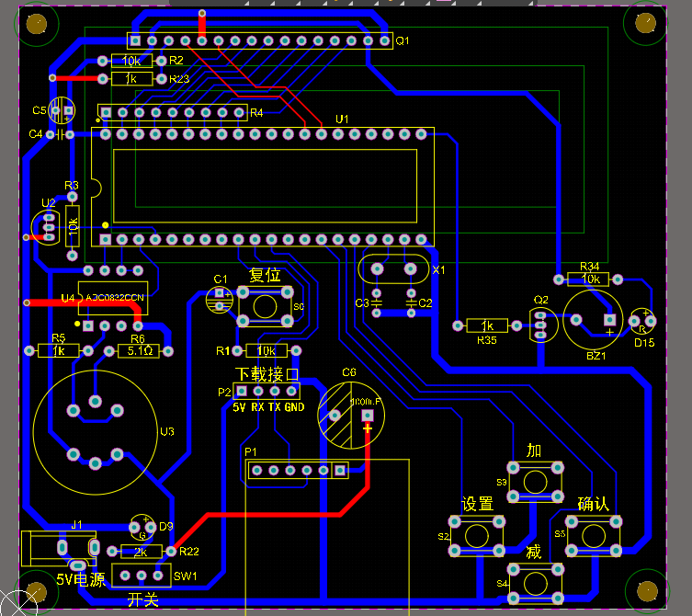This screenshot has height=616, width=692.
Task: Select the SW1 switch middle pad
Action: click(142, 576)
